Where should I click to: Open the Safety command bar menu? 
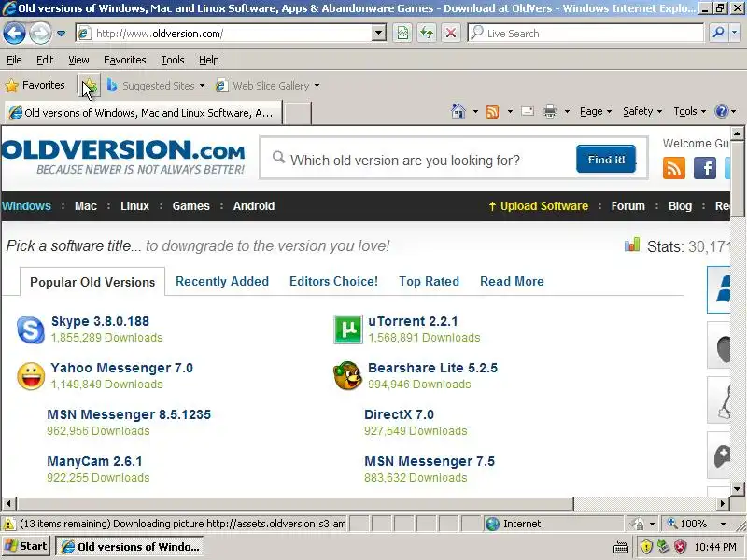[642, 111]
